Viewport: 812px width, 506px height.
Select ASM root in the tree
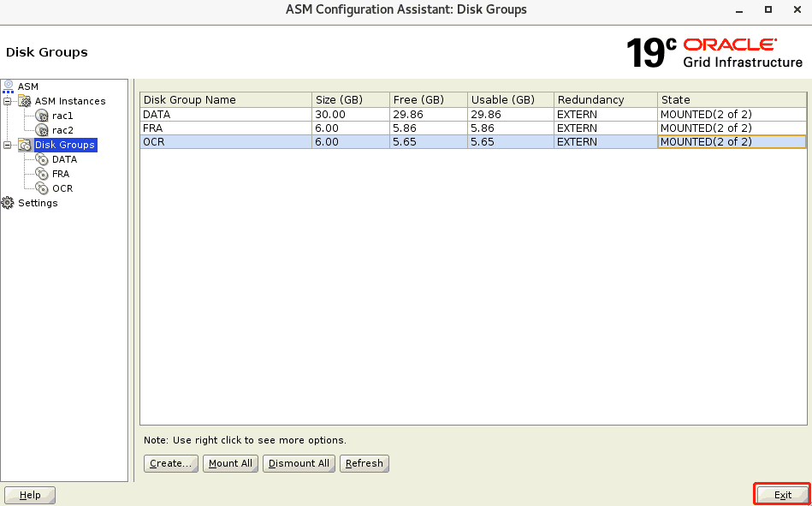point(28,86)
